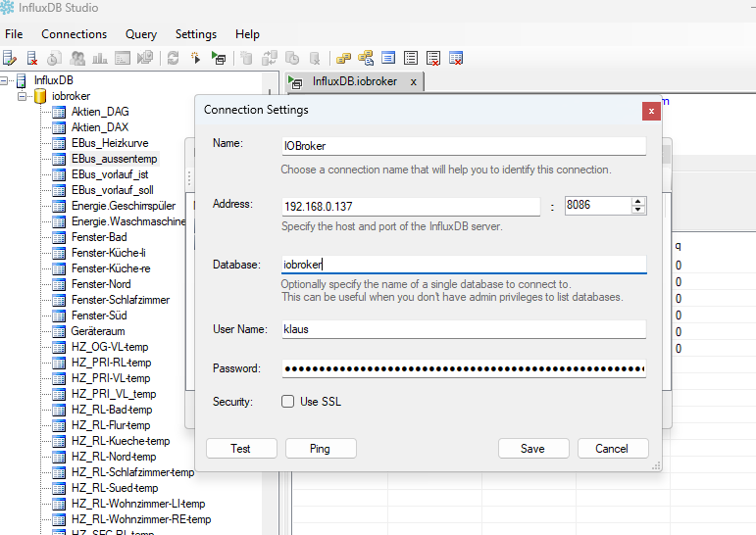Click the create database toolbar icon

[x=246, y=59]
